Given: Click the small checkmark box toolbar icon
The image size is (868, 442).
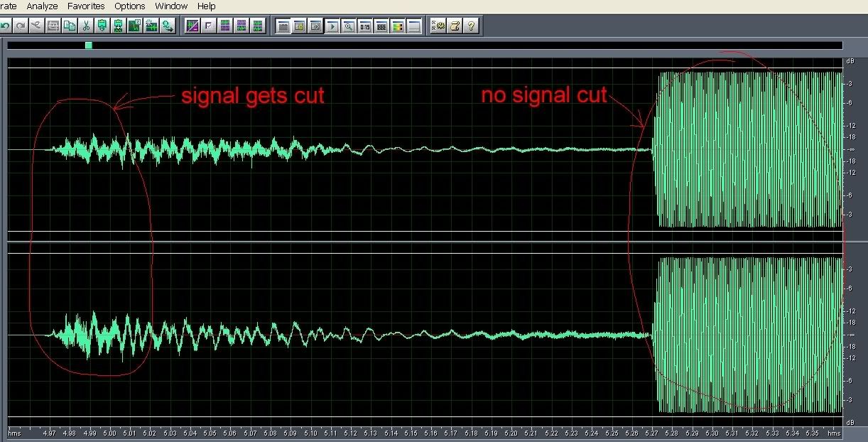Looking at the screenshot, I should 209,26.
